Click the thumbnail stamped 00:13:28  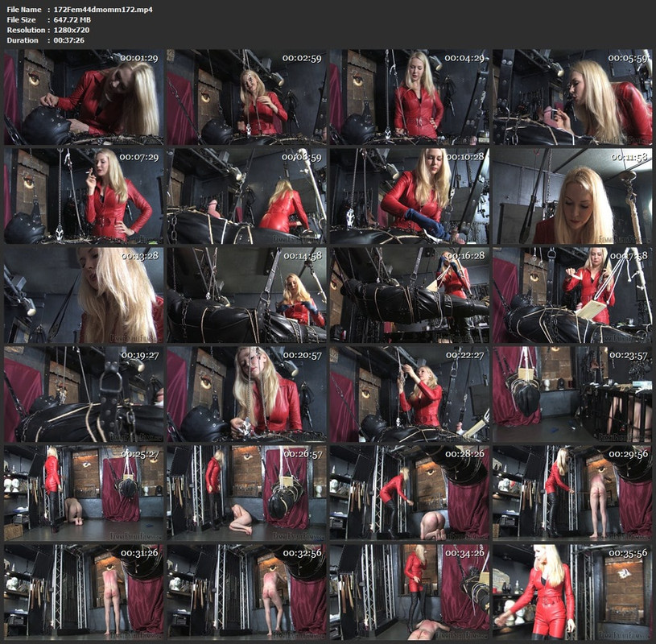(84, 295)
